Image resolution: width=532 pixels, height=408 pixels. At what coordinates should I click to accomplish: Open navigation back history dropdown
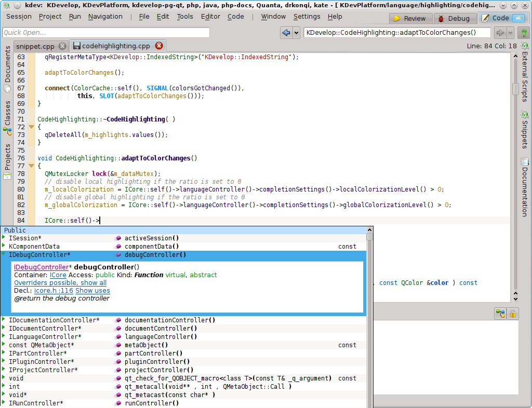pyautogui.click(x=296, y=33)
